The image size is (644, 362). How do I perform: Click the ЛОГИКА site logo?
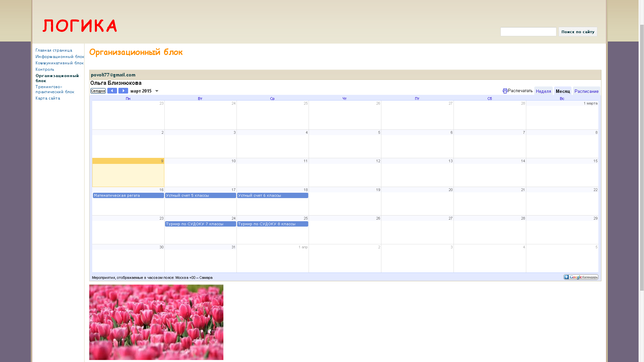[x=80, y=26]
